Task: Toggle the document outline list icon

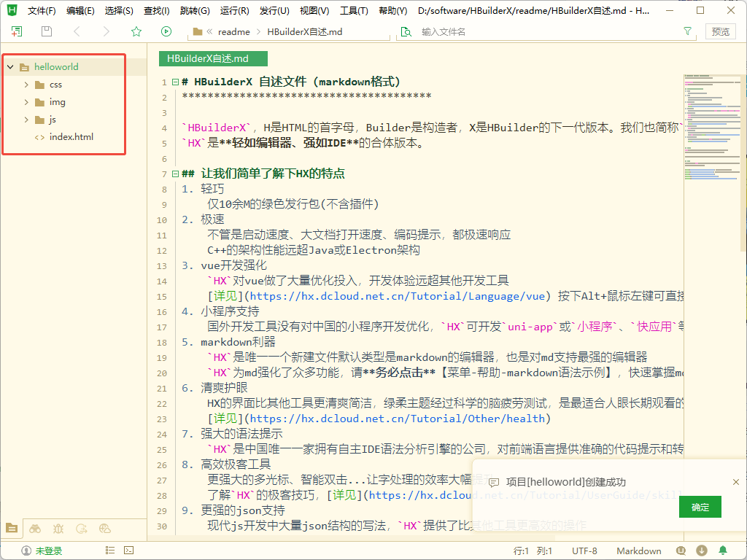Action: tap(110, 551)
